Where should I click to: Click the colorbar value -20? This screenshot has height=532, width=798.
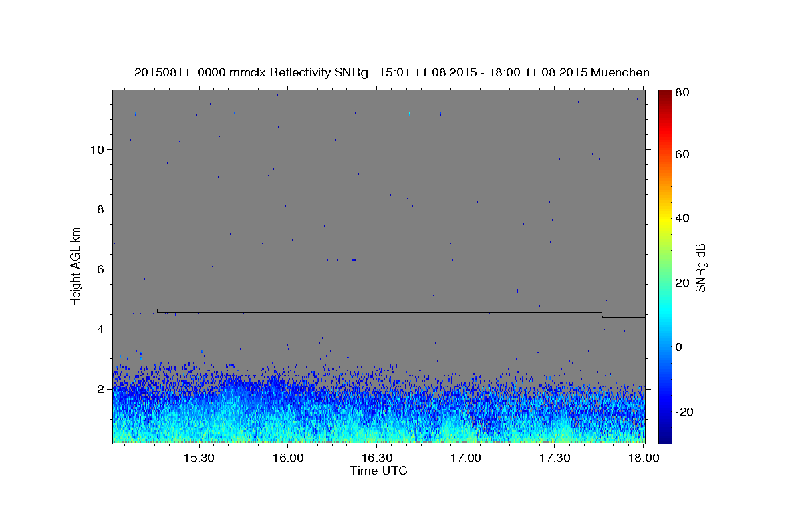(686, 412)
